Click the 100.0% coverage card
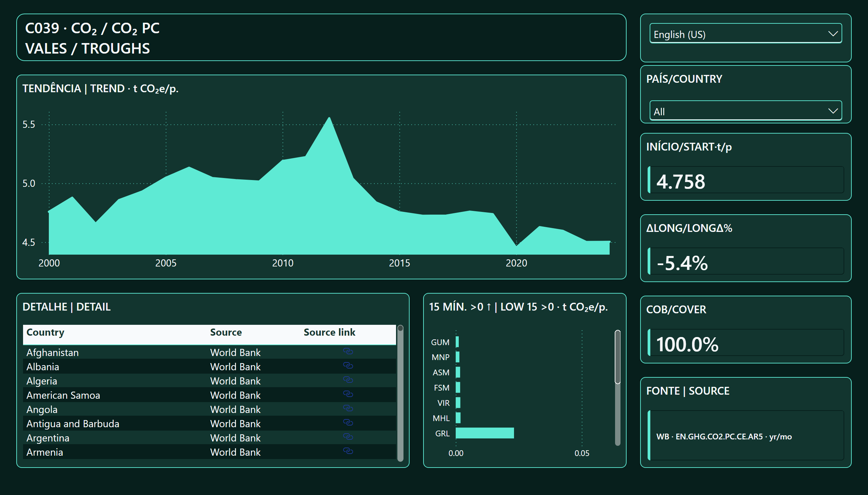Viewport: 868px width, 495px height. tap(745, 342)
